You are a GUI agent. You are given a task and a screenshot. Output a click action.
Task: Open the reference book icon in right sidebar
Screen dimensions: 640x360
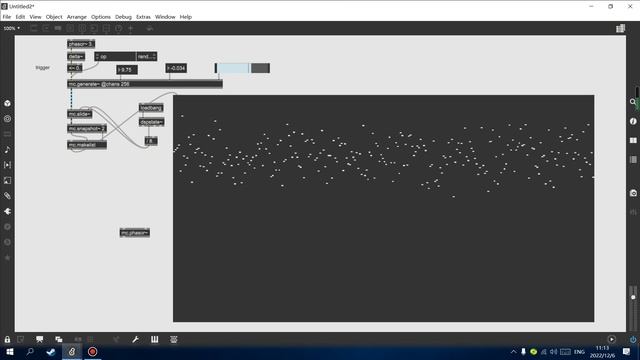(633, 140)
